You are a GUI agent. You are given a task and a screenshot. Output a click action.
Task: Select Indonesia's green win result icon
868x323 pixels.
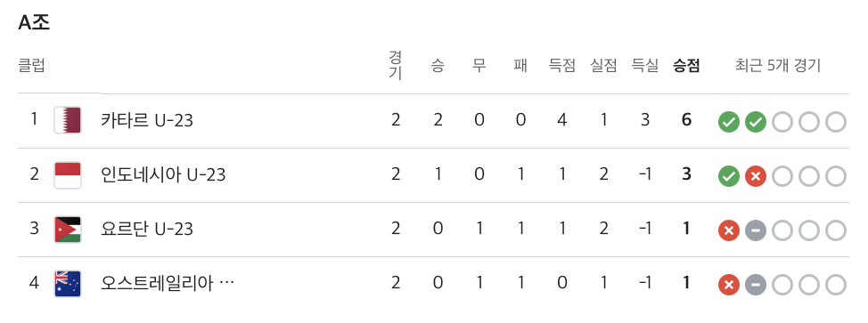729,176
